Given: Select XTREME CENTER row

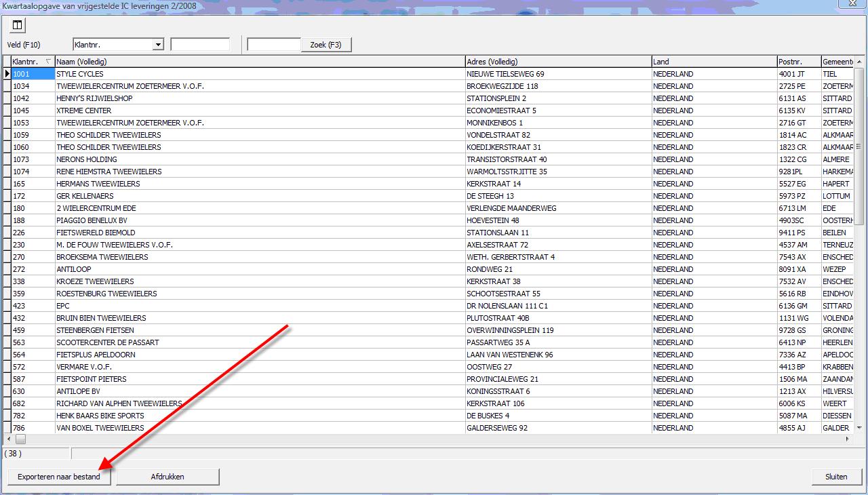Looking at the screenshot, I should (429, 111).
